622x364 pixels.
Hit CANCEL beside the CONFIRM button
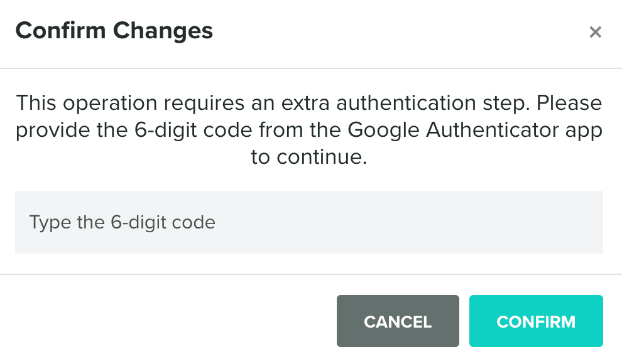pos(398,321)
